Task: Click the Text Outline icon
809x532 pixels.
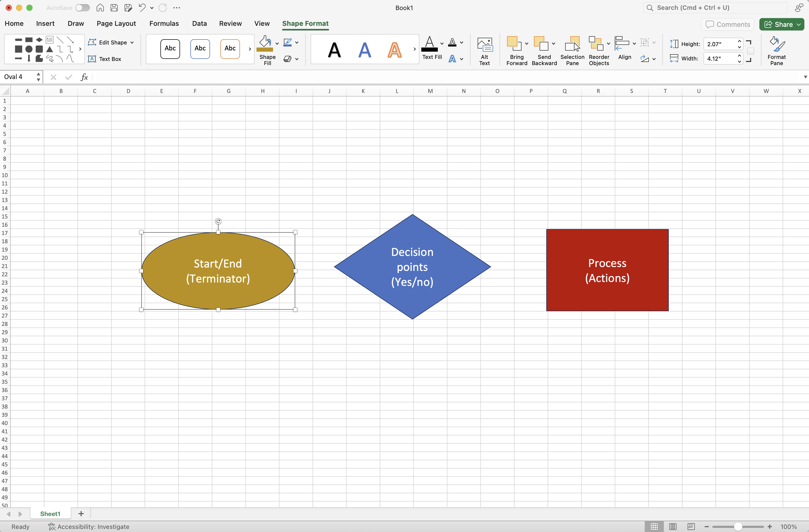Action: (x=452, y=42)
